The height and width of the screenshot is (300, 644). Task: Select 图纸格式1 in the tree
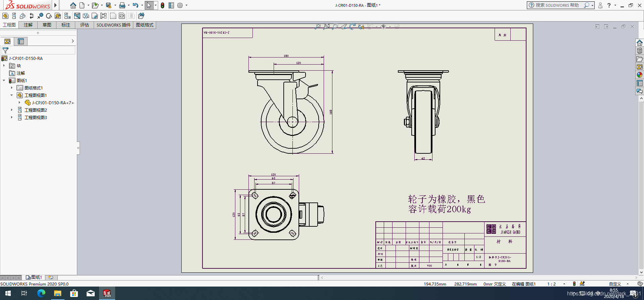(34, 88)
